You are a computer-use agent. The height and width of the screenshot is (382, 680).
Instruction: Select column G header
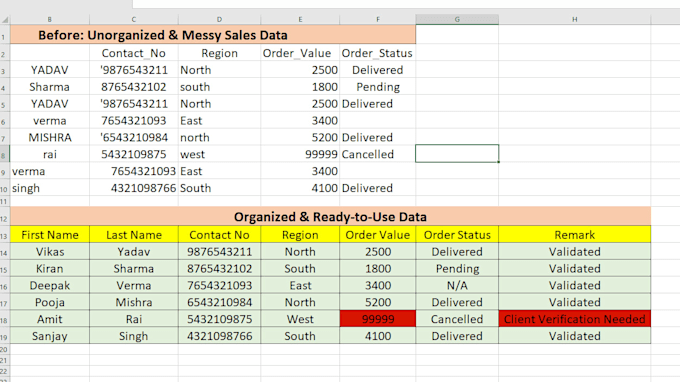[457, 20]
